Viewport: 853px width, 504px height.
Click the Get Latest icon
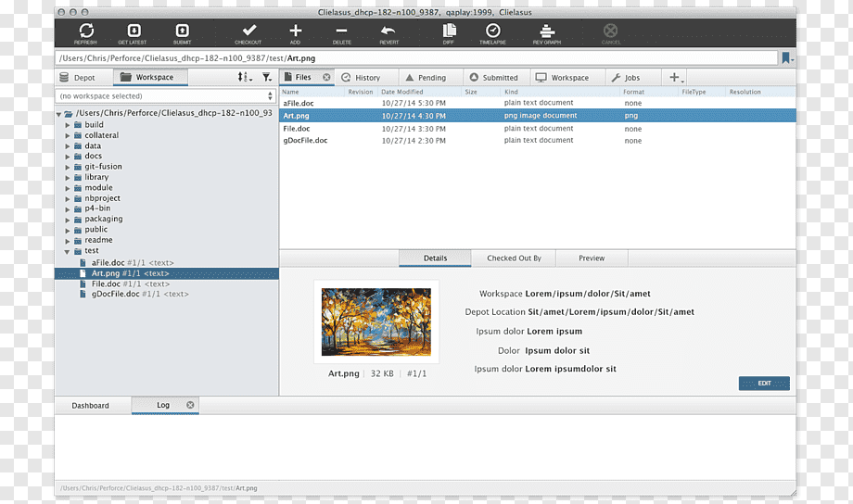(x=134, y=31)
